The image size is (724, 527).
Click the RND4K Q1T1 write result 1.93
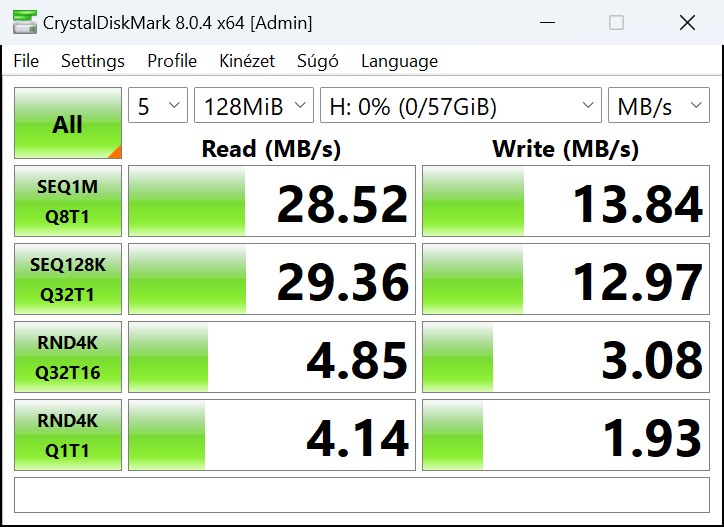[566, 435]
